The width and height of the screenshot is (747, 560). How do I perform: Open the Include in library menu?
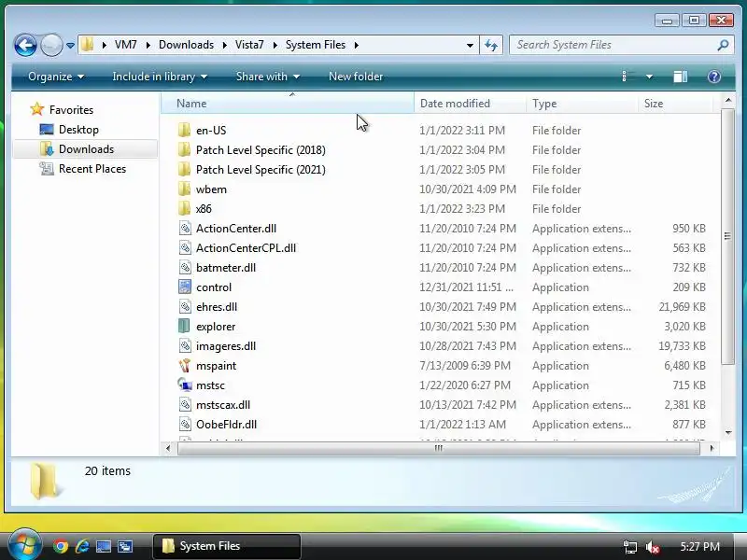[160, 77]
